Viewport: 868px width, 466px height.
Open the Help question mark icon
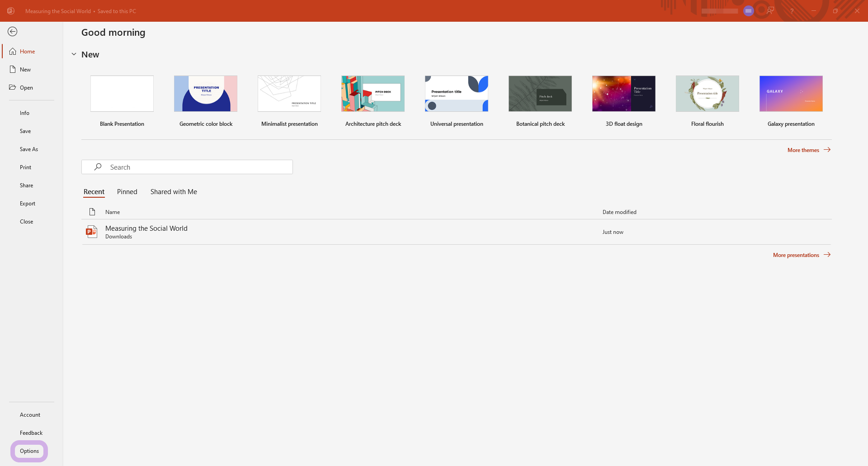point(792,11)
